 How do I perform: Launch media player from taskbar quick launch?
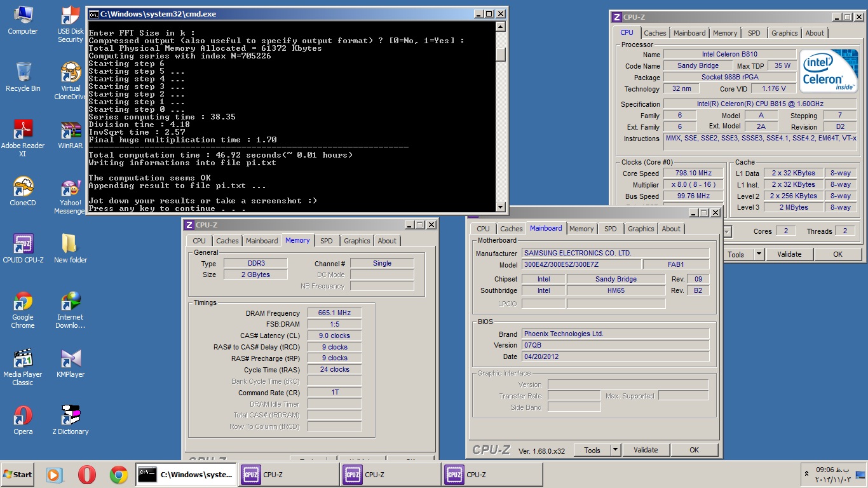point(55,475)
